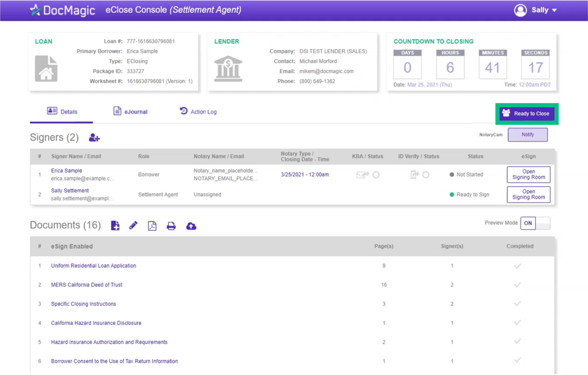
Task: Click the NotaryCam Notify button
Action: (527, 134)
